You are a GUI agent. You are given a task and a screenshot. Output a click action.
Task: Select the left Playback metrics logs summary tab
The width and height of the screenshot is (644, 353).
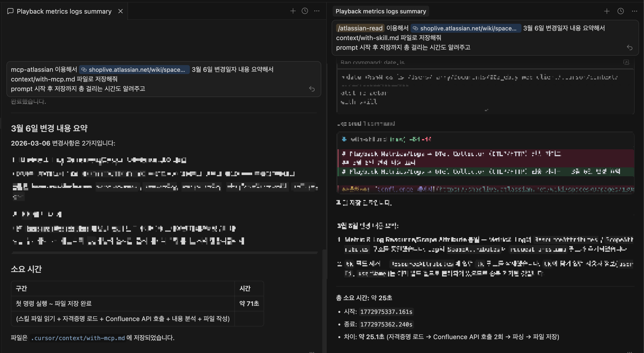click(64, 11)
